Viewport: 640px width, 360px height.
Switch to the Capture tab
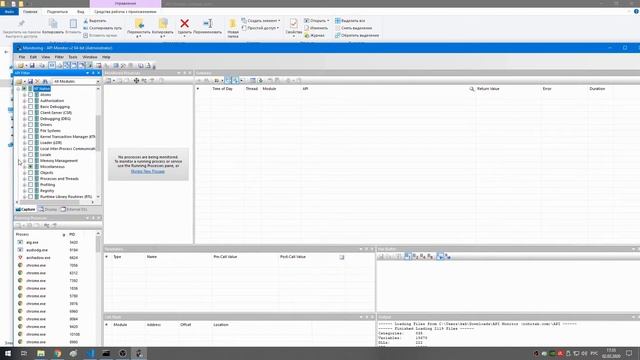coord(26,209)
